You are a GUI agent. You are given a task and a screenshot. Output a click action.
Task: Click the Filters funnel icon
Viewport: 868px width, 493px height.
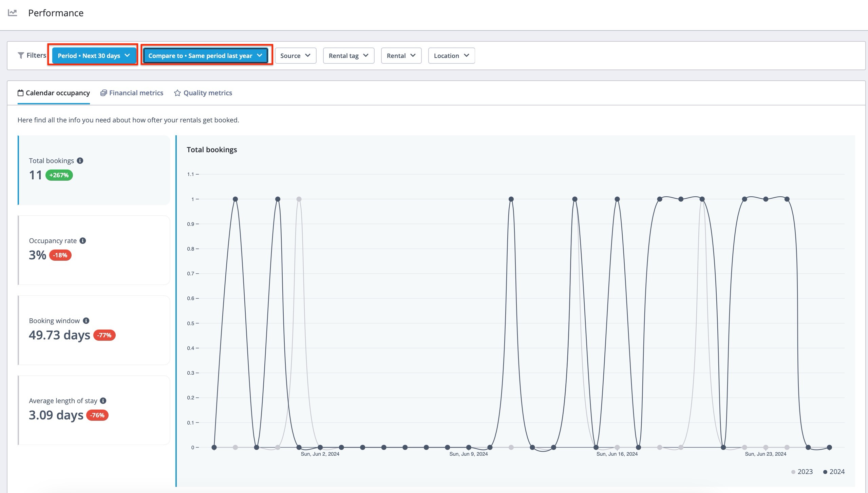click(x=21, y=55)
